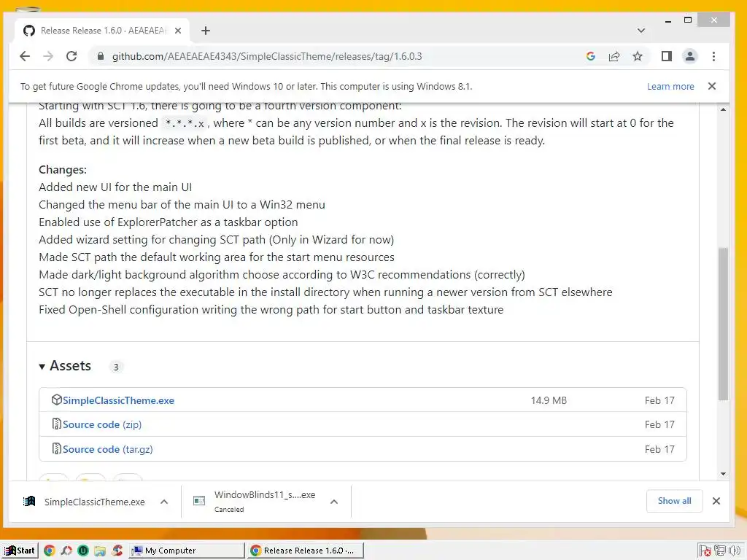Viewport: 747px width, 560px height.
Task: Click Learn more about Chrome updates
Action: coord(670,86)
